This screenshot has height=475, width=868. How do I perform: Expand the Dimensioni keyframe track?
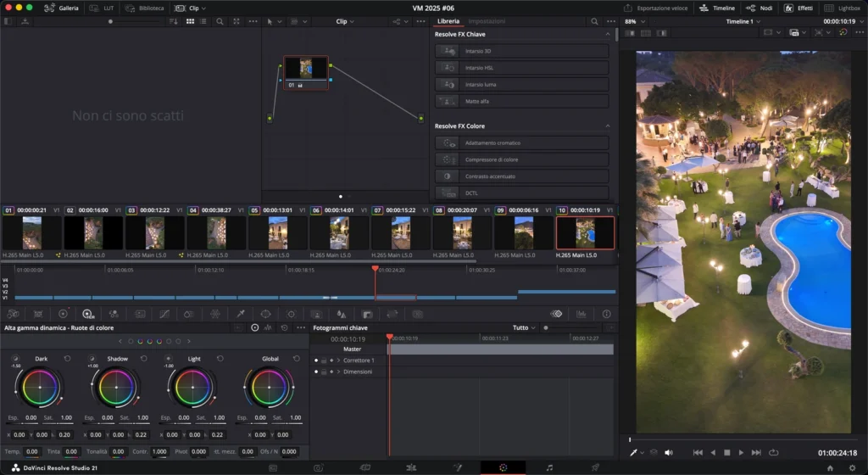(x=339, y=372)
